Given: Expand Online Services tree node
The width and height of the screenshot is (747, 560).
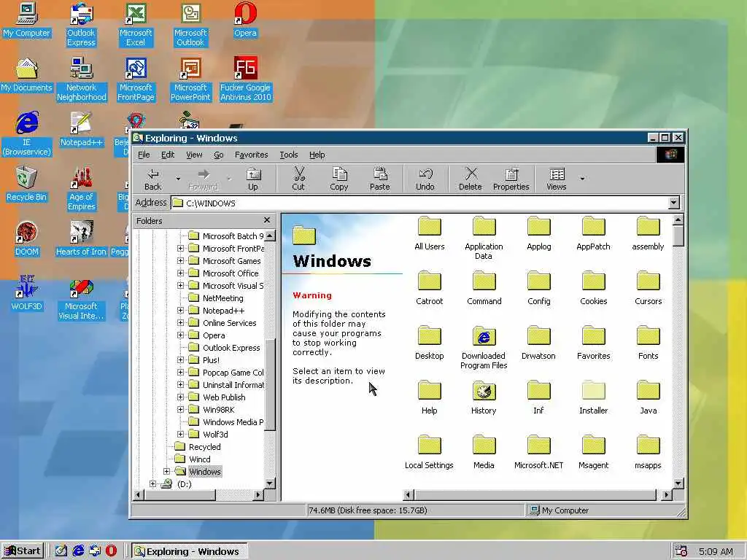Looking at the screenshot, I should [181, 323].
